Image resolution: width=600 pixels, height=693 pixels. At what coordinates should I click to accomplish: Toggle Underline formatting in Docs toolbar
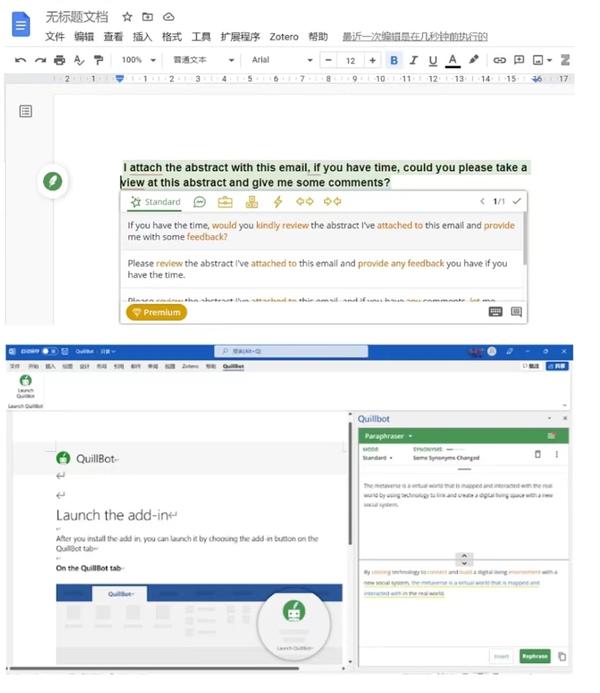point(433,60)
